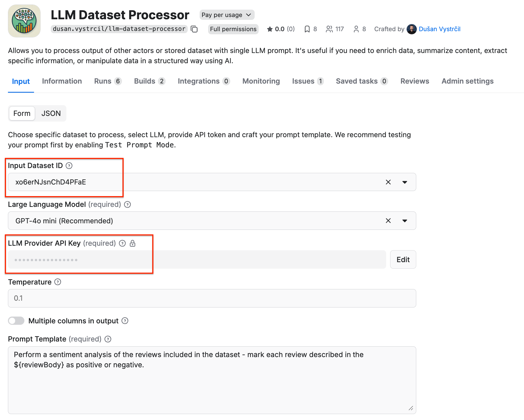Expand the Pay per usage dropdown
The width and height of the screenshot is (524, 420).
click(227, 15)
